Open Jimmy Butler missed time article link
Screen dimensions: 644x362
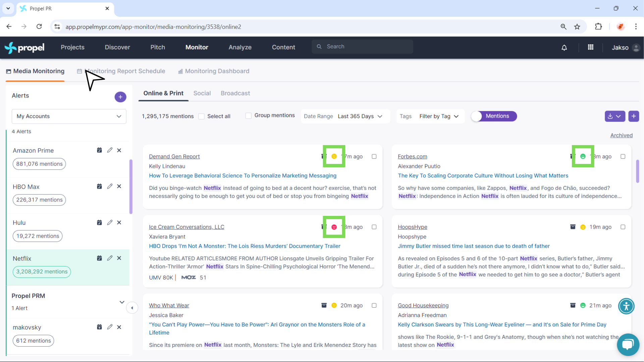tap(474, 246)
